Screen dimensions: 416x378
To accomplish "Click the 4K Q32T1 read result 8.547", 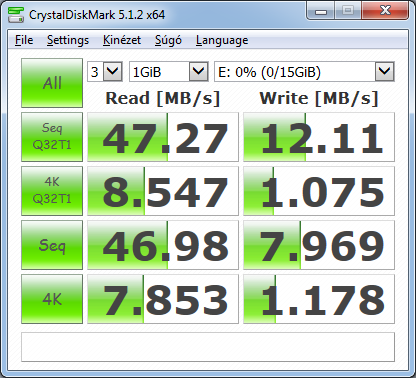I will [x=163, y=191].
